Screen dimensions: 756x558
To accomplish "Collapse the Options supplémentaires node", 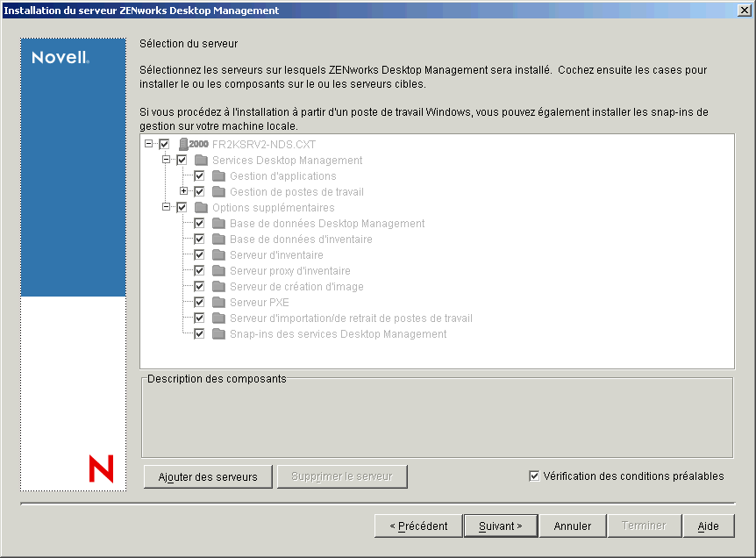I will coord(167,207).
